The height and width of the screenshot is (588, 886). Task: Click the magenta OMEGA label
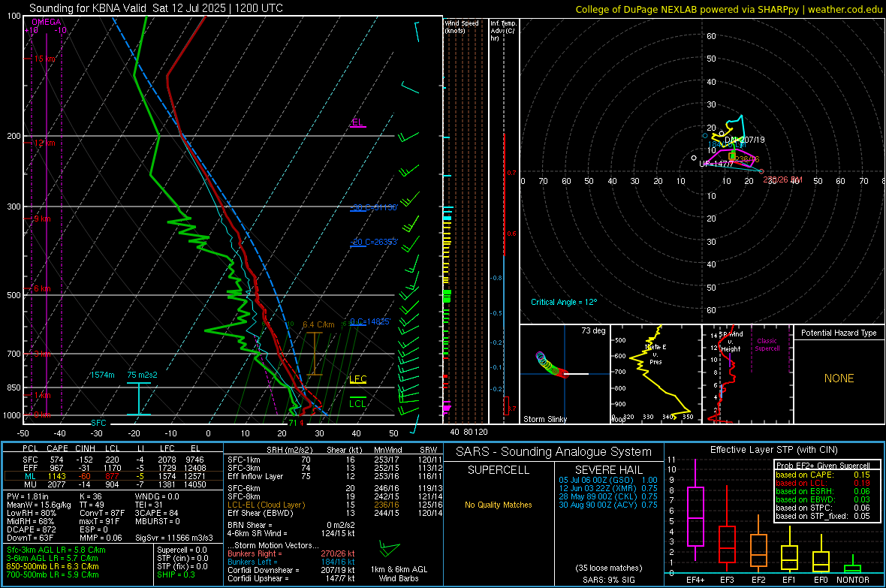47,22
